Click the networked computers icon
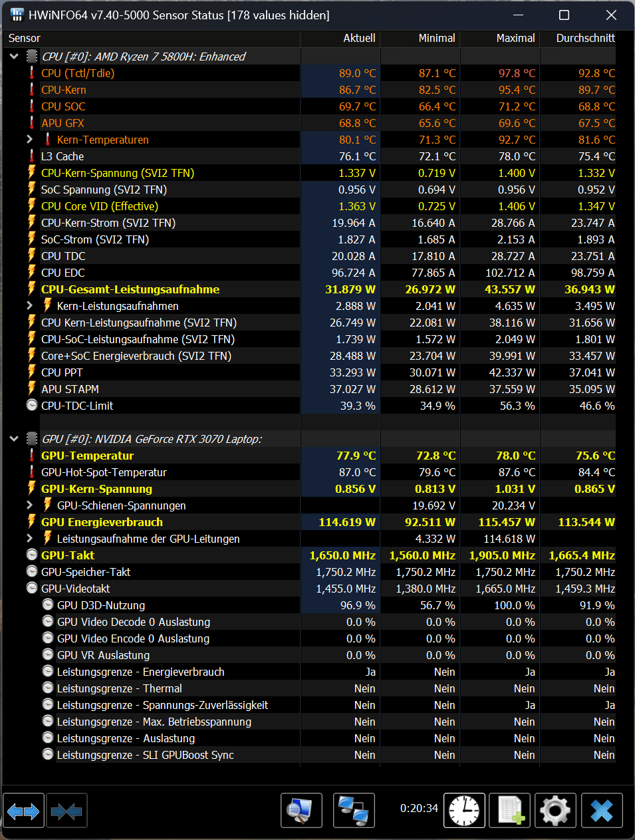Viewport: 635px width, 840px height. (354, 811)
